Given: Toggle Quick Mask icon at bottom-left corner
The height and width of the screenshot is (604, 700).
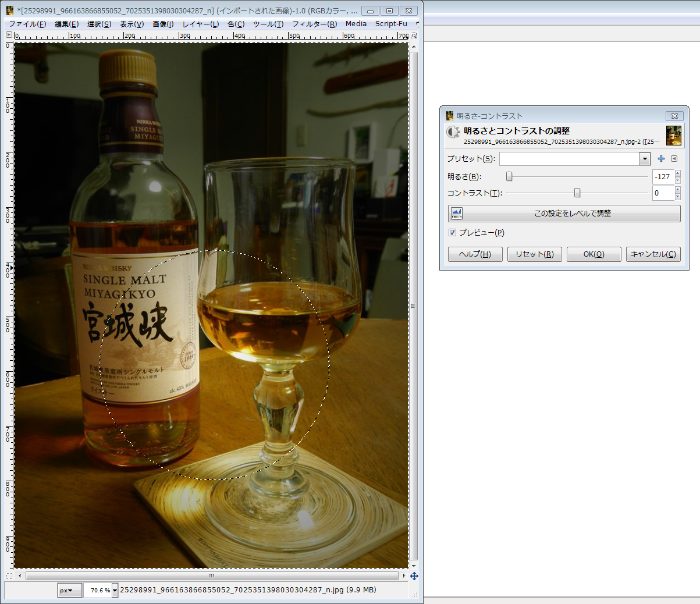Looking at the screenshot, I should click(x=9, y=576).
